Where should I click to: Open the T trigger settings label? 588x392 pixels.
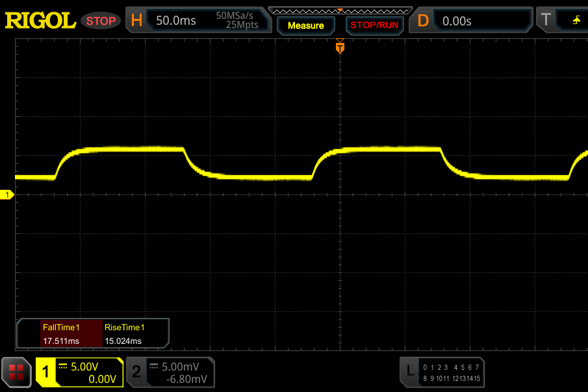point(546,20)
